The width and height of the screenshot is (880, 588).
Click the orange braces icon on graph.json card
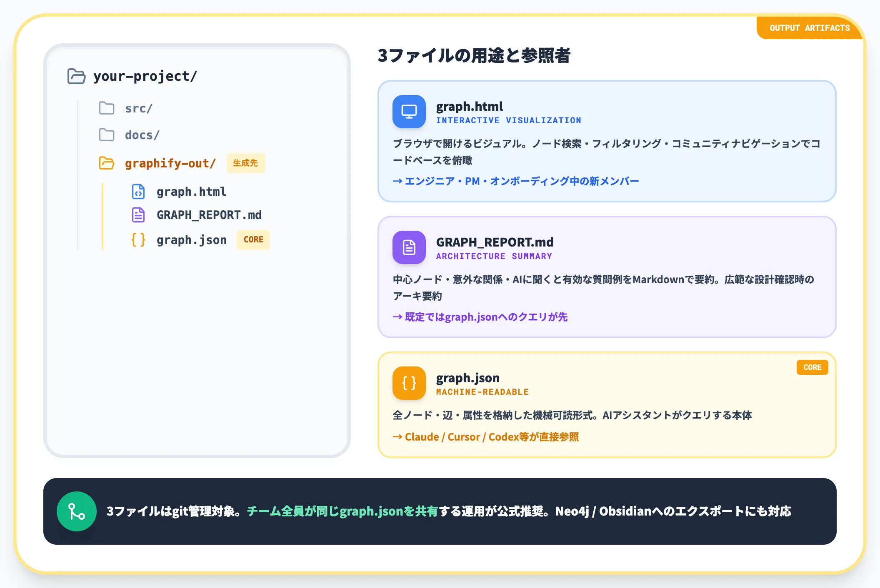click(409, 383)
